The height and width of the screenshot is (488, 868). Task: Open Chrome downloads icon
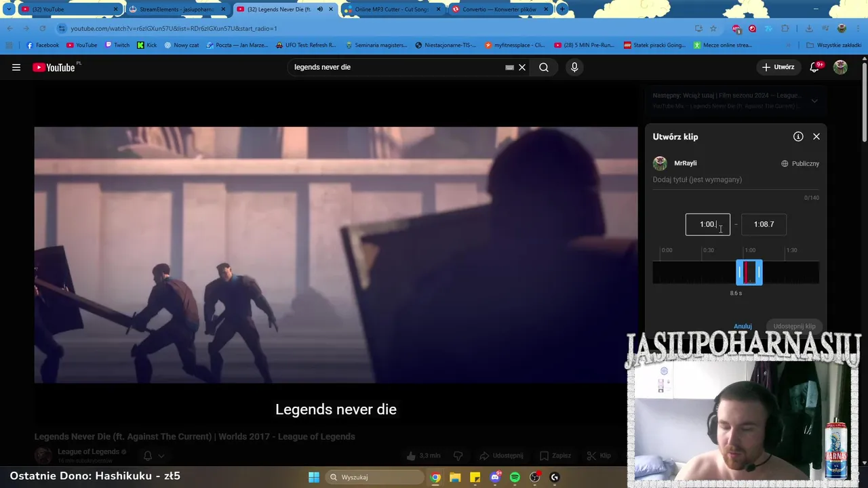(x=809, y=28)
